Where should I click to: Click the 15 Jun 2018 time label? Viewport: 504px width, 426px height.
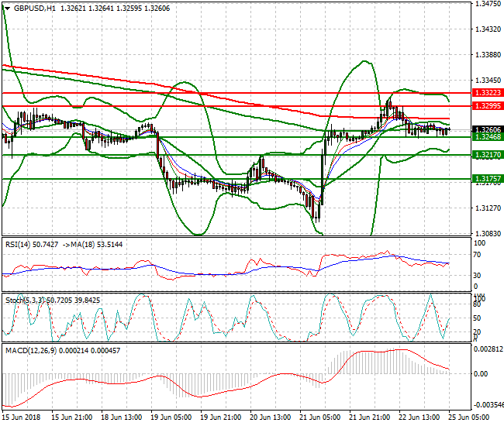click(21, 417)
